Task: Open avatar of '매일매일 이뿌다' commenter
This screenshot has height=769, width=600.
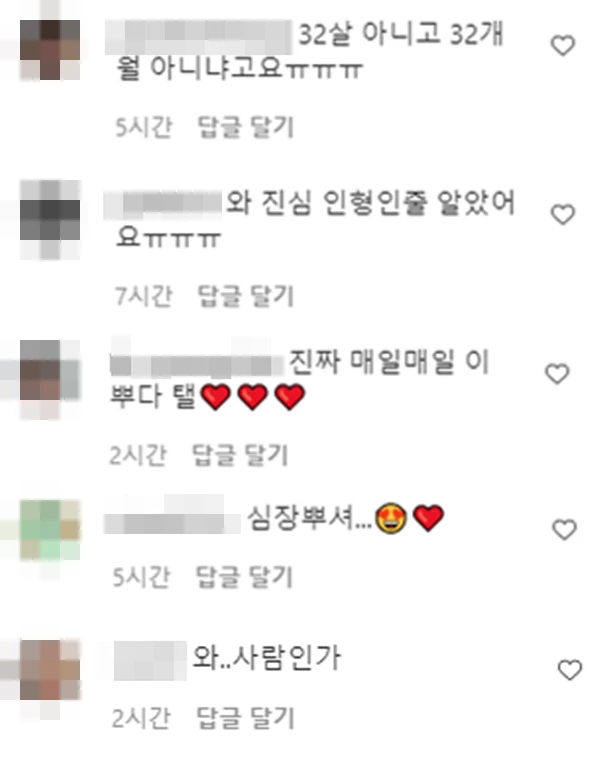Action: pyautogui.click(x=50, y=370)
